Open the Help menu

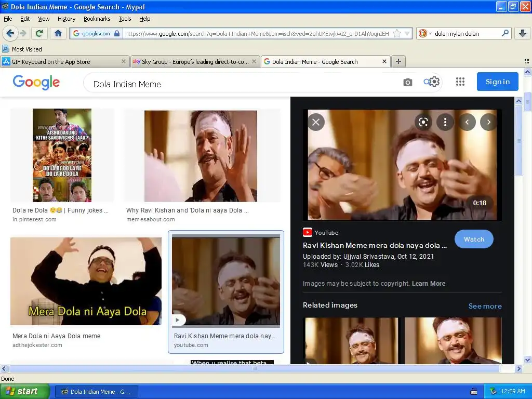pyautogui.click(x=144, y=19)
